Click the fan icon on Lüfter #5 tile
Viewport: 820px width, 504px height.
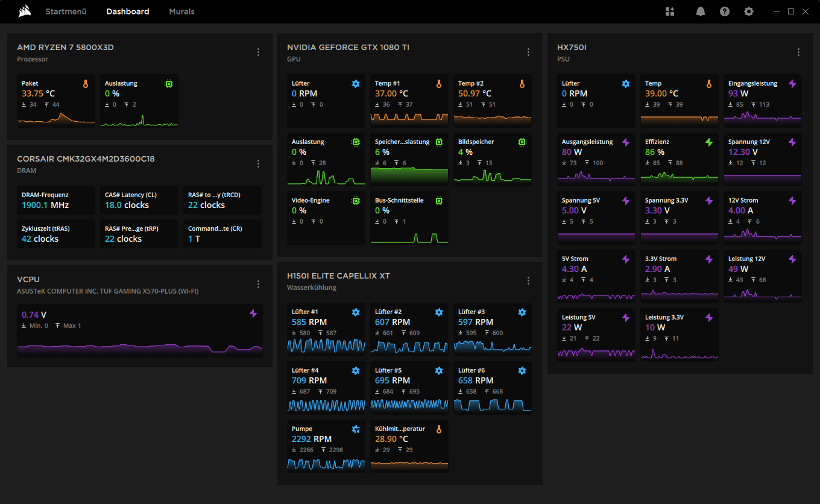tap(439, 371)
